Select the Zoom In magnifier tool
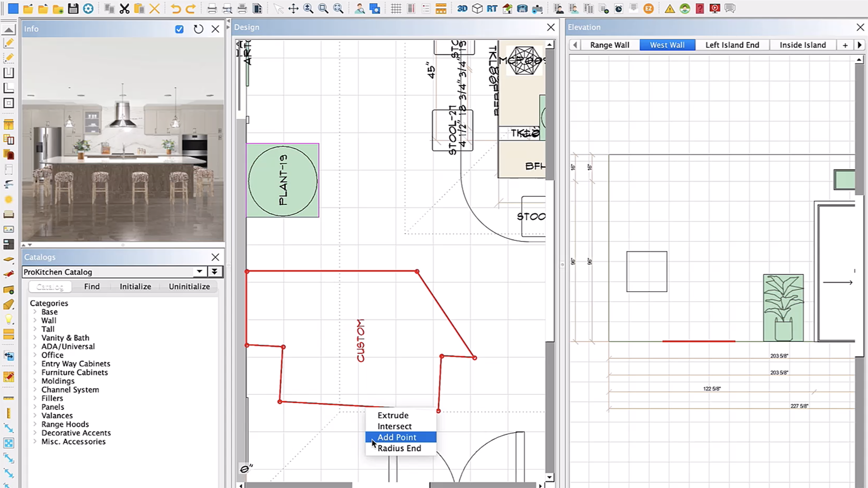868x488 pixels. (308, 8)
